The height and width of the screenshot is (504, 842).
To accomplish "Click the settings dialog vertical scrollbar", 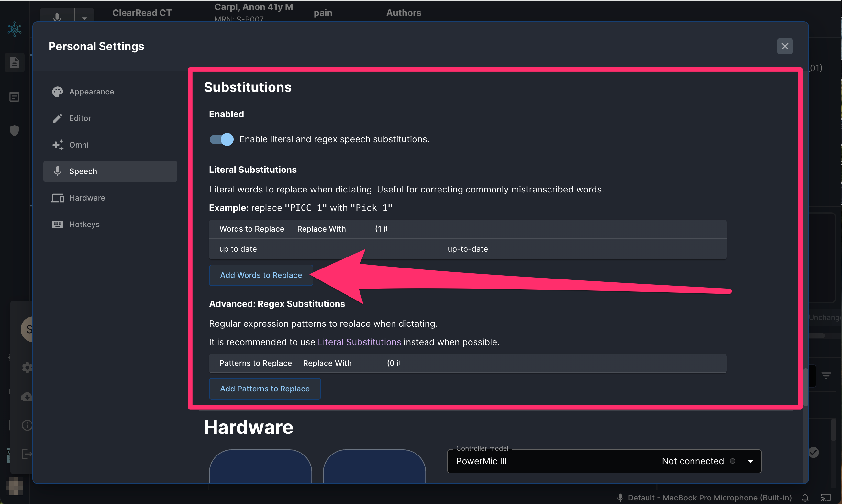I will (x=805, y=387).
